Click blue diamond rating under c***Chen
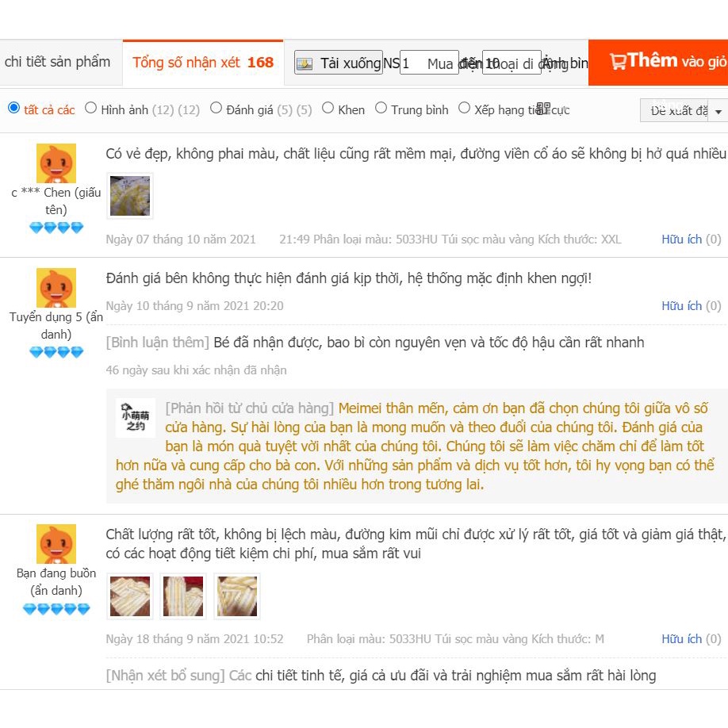This screenshot has height=728, width=728. click(56, 228)
